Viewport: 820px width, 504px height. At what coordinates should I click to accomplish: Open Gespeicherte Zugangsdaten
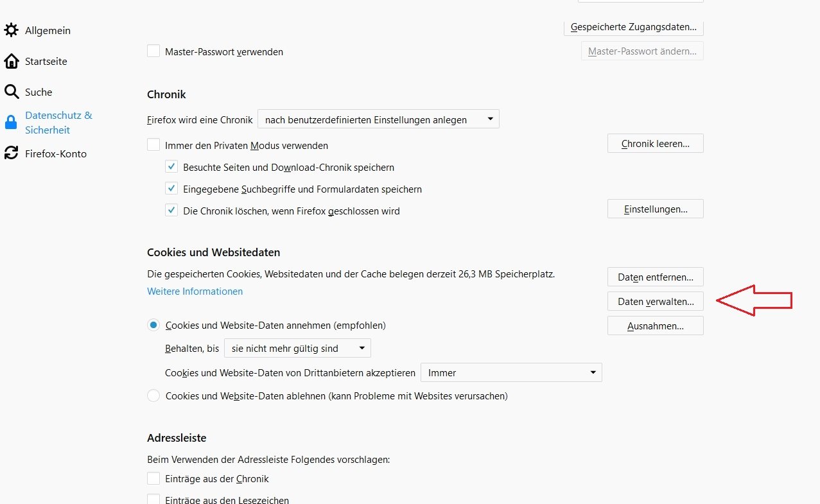[x=633, y=27]
